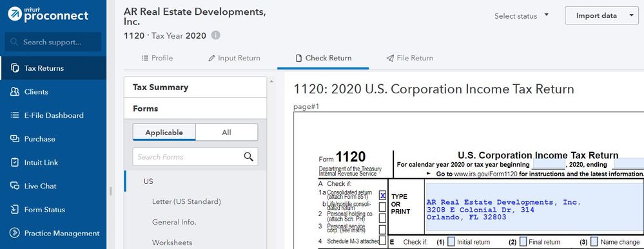This screenshot has height=249, width=644.
Task: Open Form Status page
Action: click(x=53, y=210)
